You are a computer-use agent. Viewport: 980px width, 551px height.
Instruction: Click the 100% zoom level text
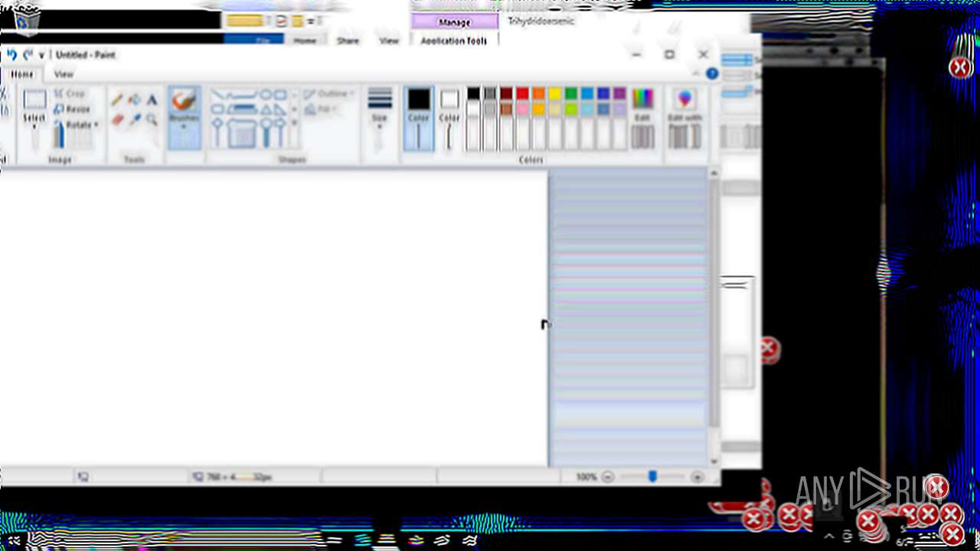(586, 477)
